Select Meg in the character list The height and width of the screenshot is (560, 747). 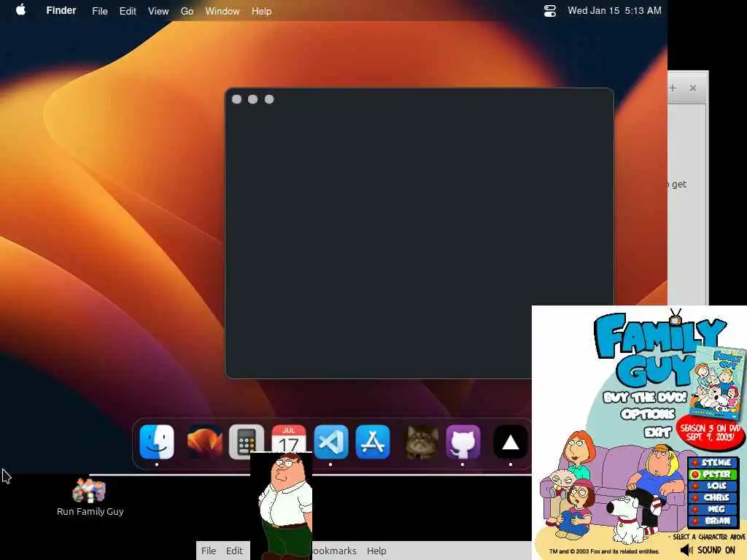point(713,509)
